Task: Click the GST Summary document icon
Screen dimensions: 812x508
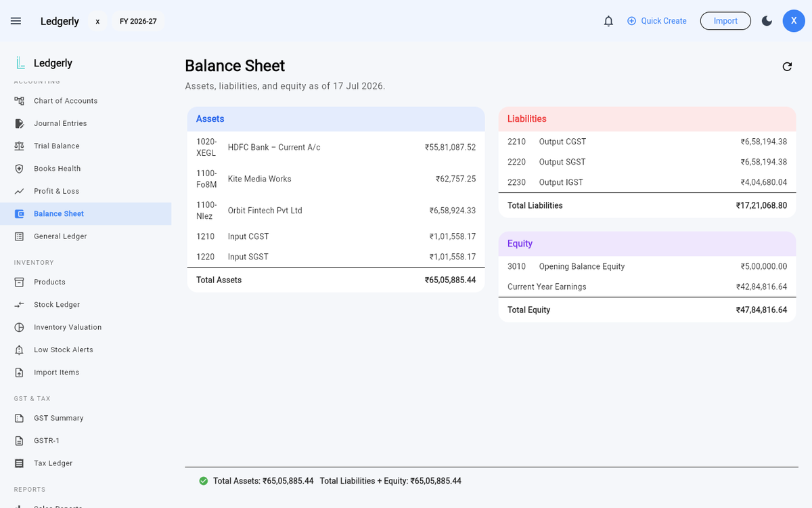Action: [20, 418]
